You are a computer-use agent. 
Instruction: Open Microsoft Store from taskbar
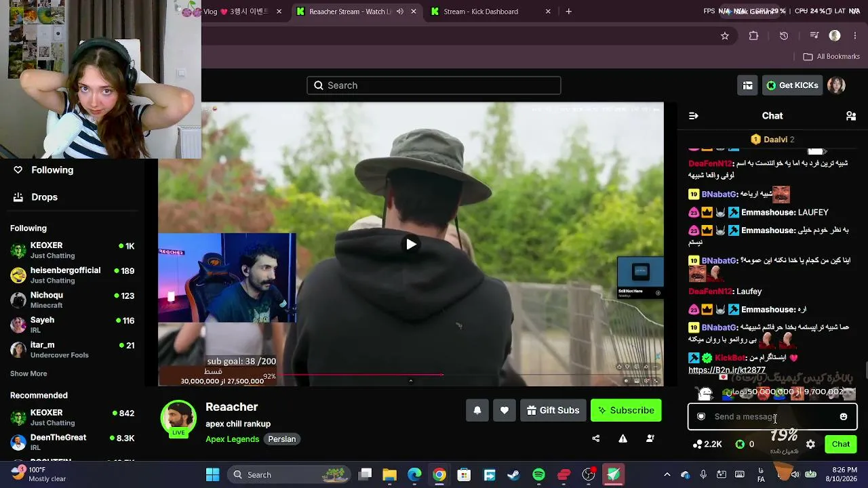click(x=464, y=474)
